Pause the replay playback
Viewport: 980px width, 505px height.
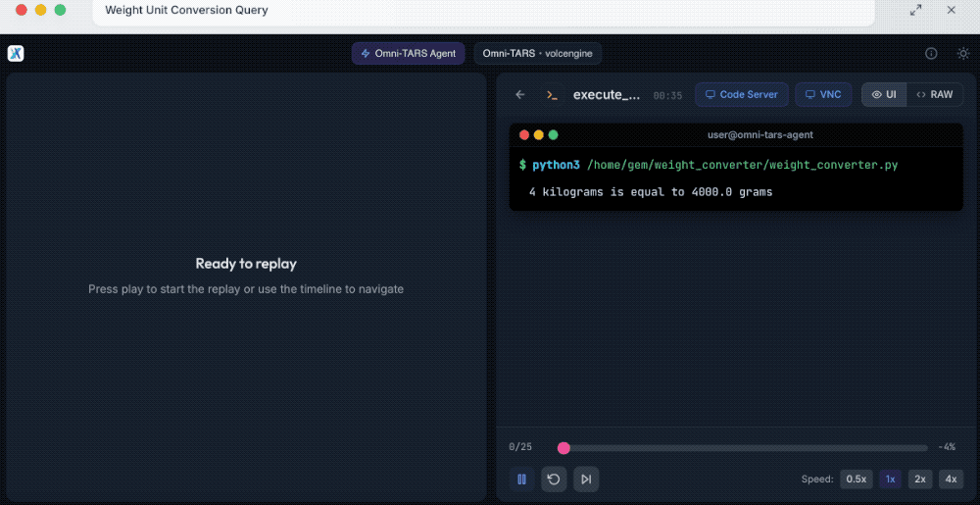click(x=522, y=480)
